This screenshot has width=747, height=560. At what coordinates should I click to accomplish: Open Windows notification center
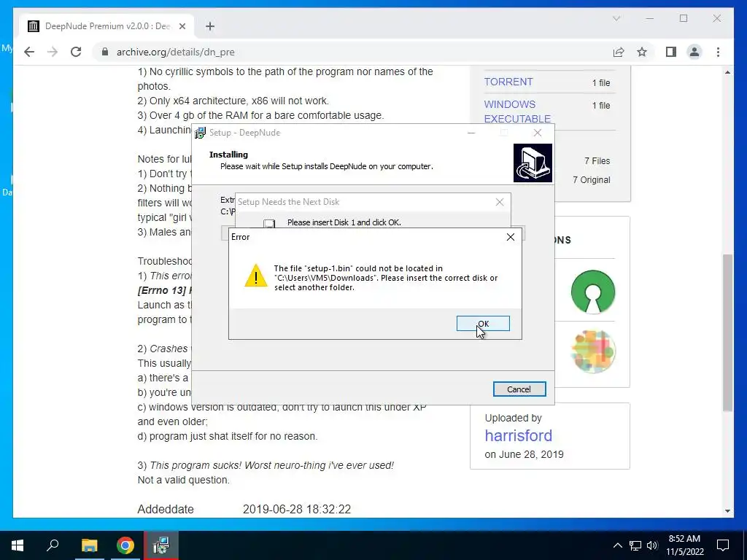click(723, 545)
